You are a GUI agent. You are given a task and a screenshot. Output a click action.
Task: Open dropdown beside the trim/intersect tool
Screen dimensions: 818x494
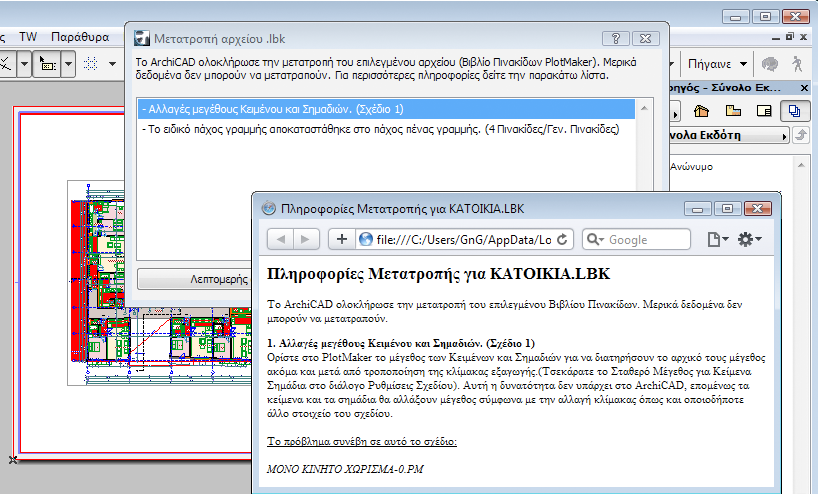(24, 64)
